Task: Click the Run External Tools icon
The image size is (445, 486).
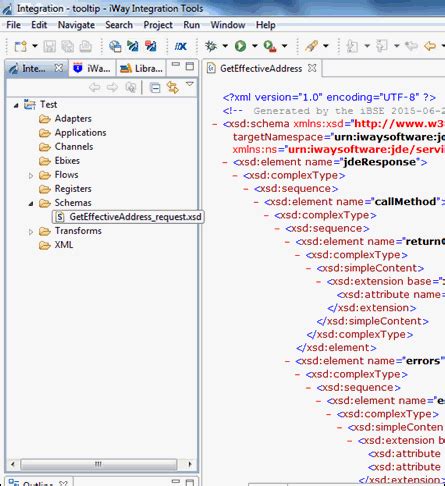Action: 270,46
